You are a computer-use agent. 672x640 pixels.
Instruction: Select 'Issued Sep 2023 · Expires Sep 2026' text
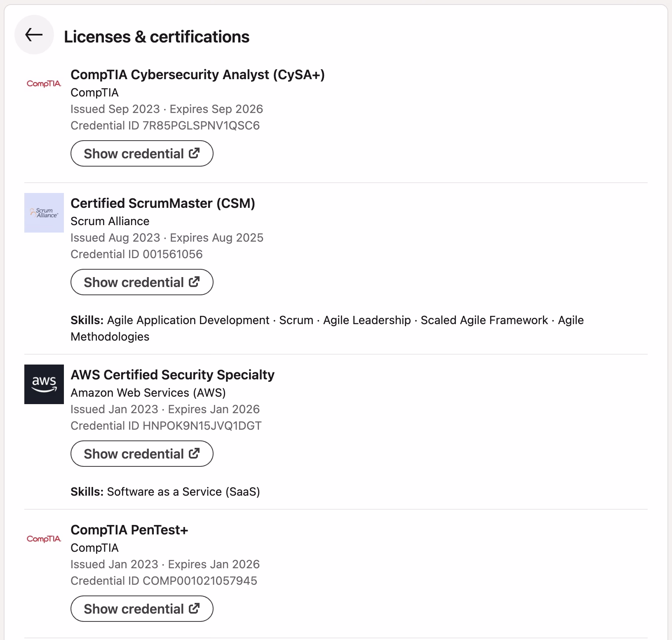tap(167, 109)
